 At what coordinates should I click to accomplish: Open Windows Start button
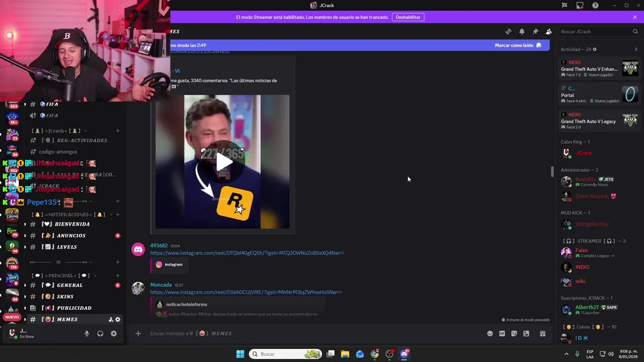pyautogui.click(x=240, y=354)
